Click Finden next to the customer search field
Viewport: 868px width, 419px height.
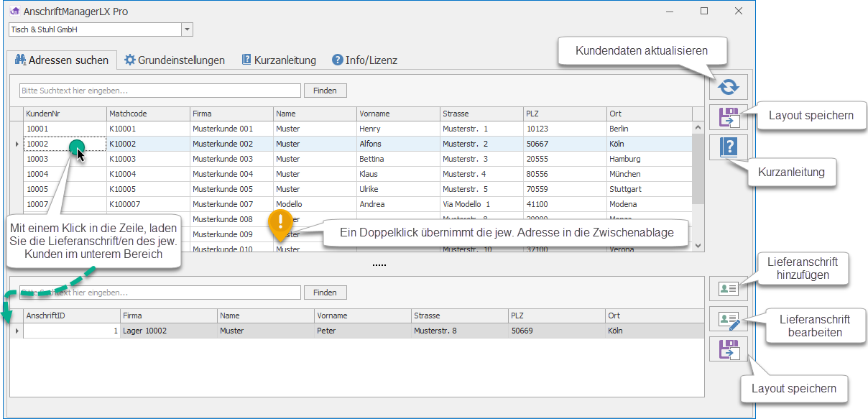[x=325, y=91]
